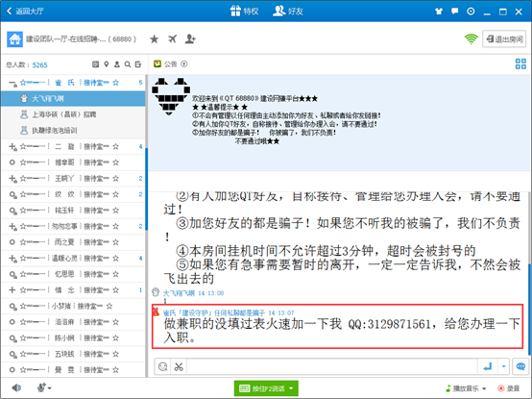
Task: Open the message bubble icon in title bar
Action: (454, 12)
